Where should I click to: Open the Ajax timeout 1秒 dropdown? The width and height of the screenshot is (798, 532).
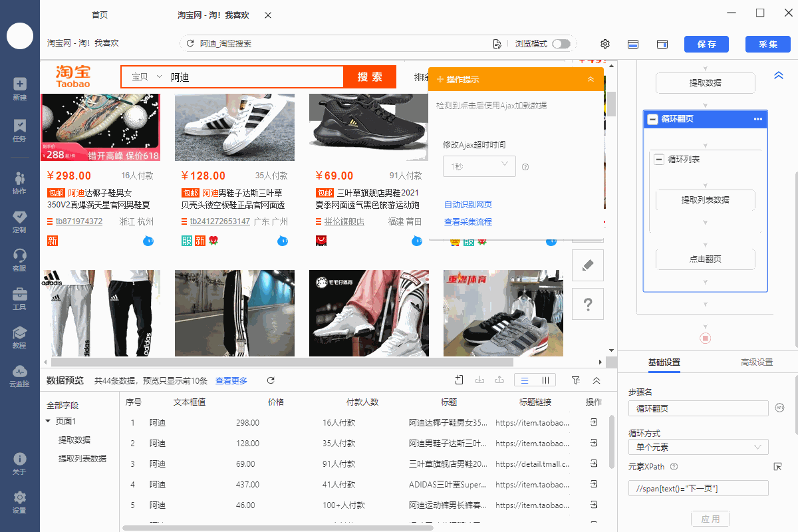[x=479, y=166]
